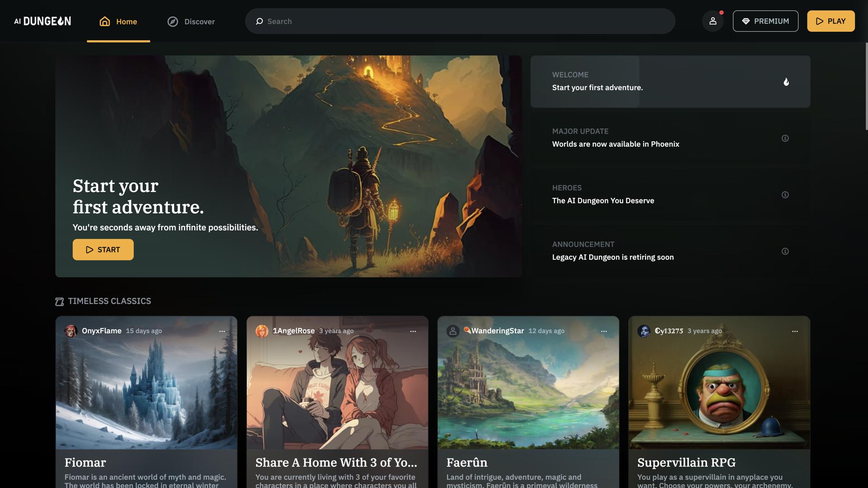Open three-dot menu on Supervillain RPG card
Screen dimensions: 868x488
click(795, 331)
